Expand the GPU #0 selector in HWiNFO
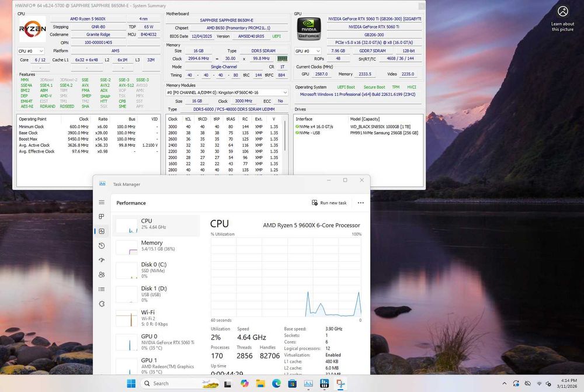The image size is (584, 392). [308, 51]
